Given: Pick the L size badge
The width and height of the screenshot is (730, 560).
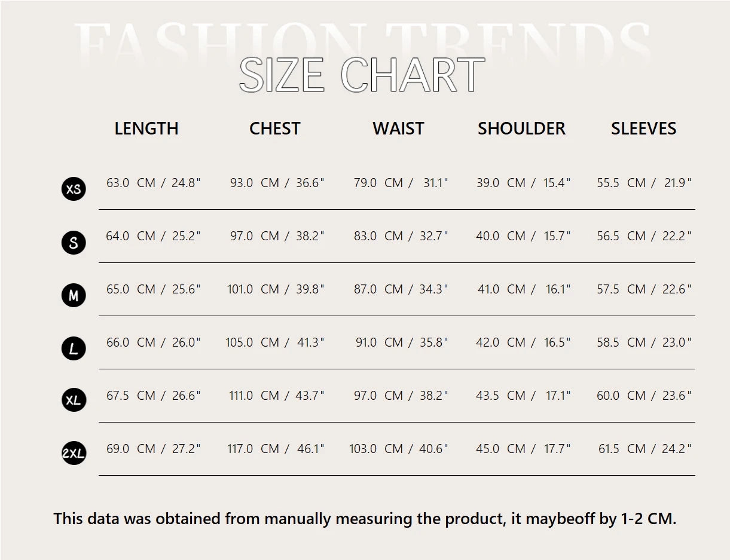Looking at the screenshot, I should click(x=74, y=348).
